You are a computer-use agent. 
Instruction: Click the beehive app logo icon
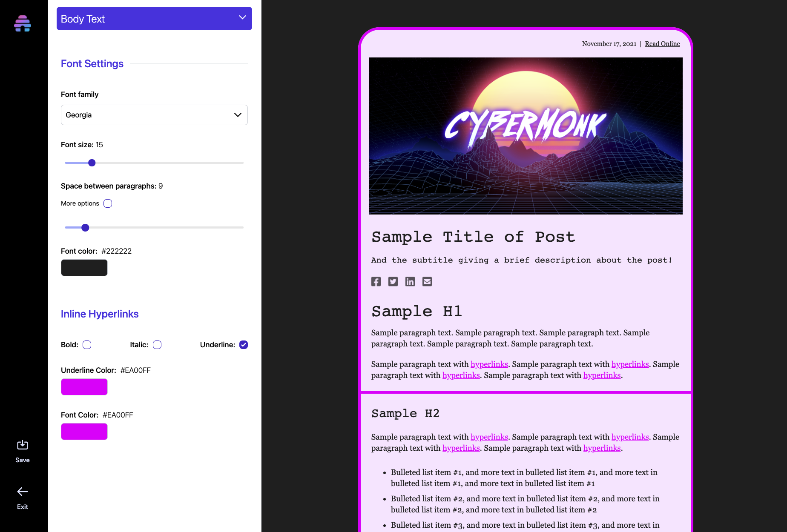(23, 23)
